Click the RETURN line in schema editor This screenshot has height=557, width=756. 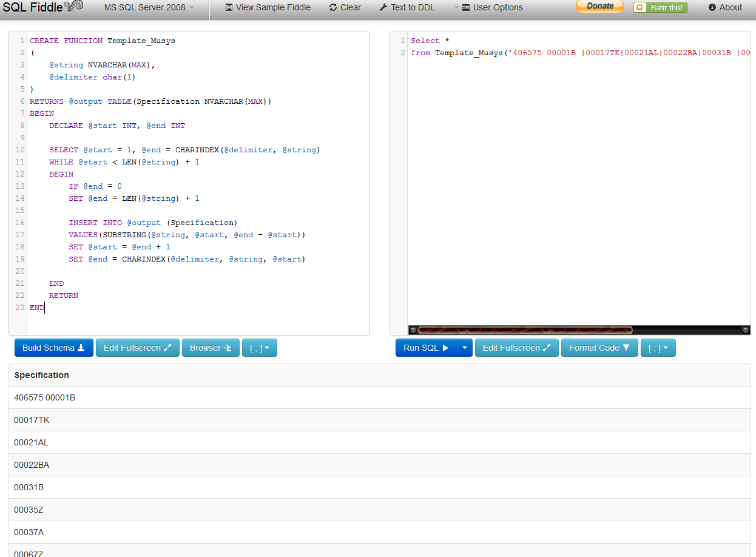click(x=64, y=295)
